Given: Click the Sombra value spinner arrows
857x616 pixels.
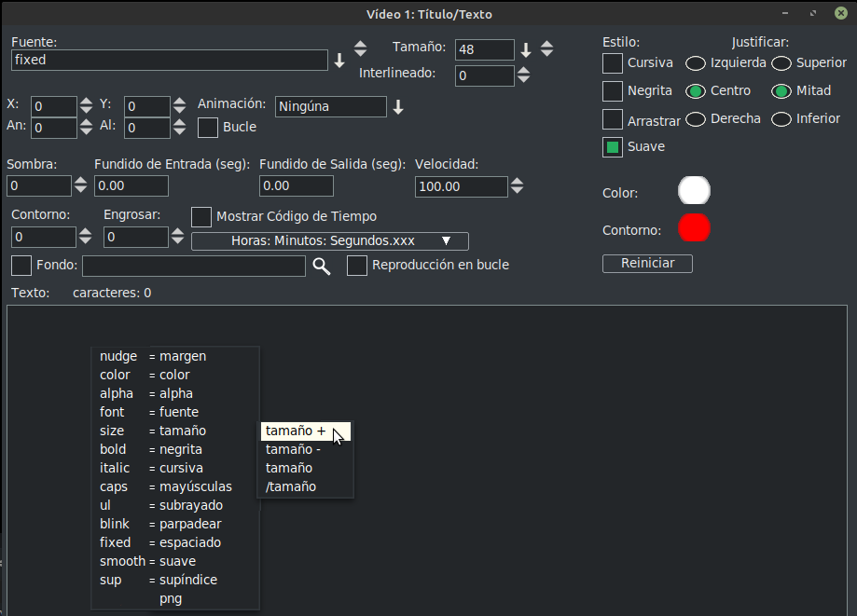Looking at the screenshot, I should pyautogui.click(x=81, y=185).
